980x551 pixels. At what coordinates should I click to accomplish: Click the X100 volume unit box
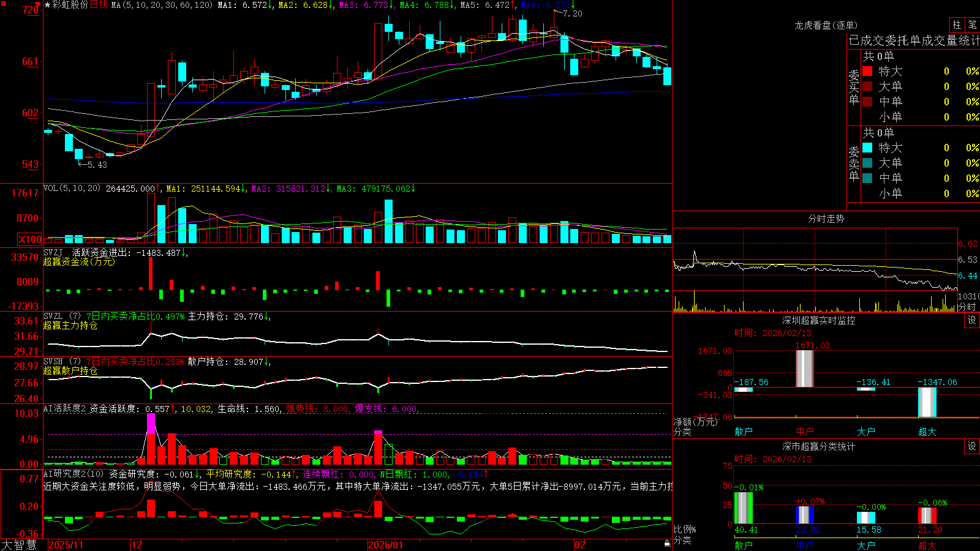(30, 239)
